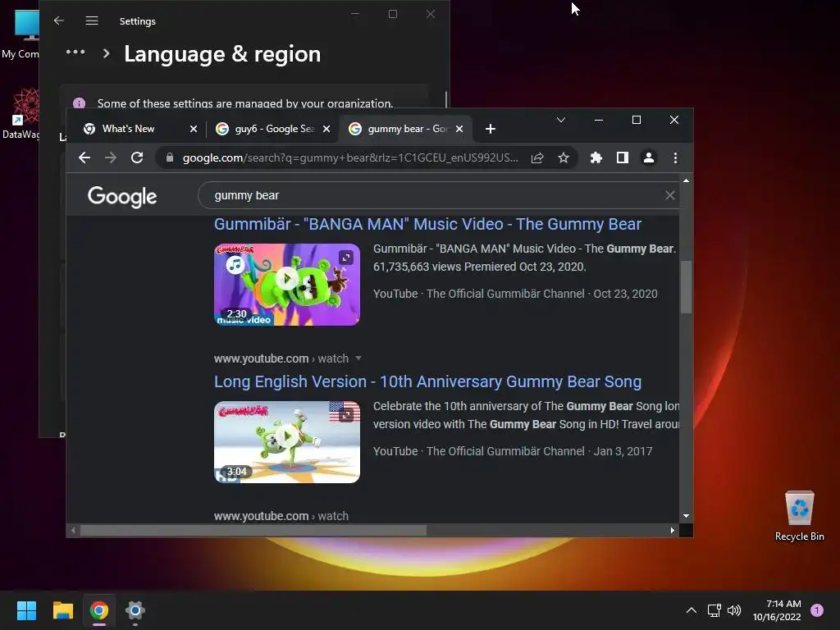840x630 pixels.
Task: Close the gummy bear tab
Action: pos(459,129)
